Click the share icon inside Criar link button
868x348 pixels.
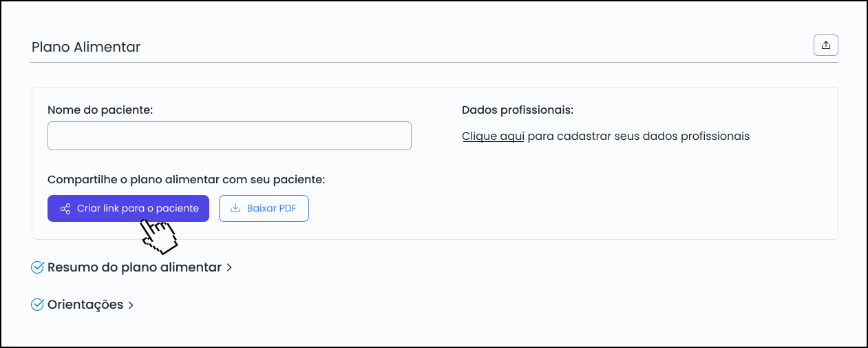(65, 208)
